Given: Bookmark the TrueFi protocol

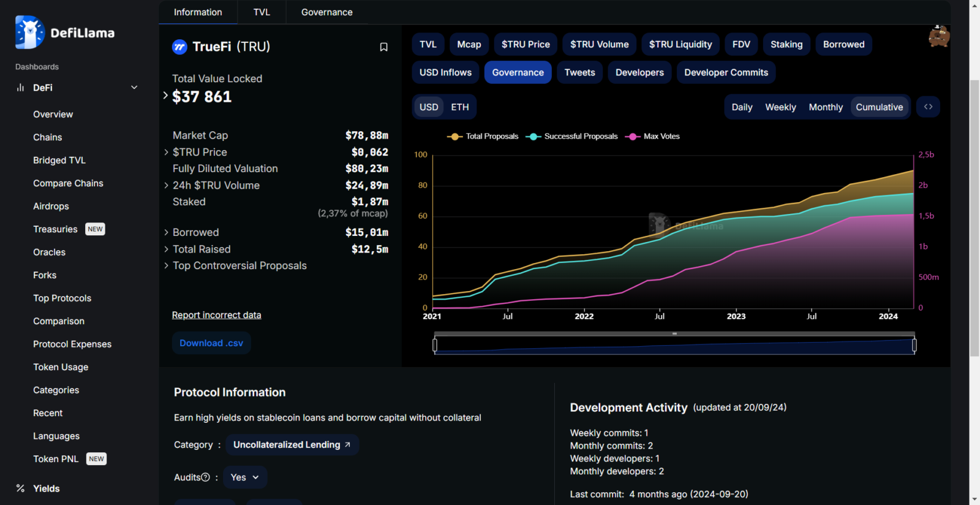Looking at the screenshot, I should [x=383, y=47].
